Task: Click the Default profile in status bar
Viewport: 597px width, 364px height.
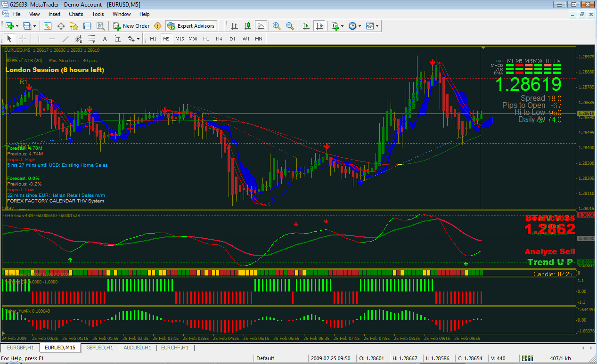Action: 265,358
